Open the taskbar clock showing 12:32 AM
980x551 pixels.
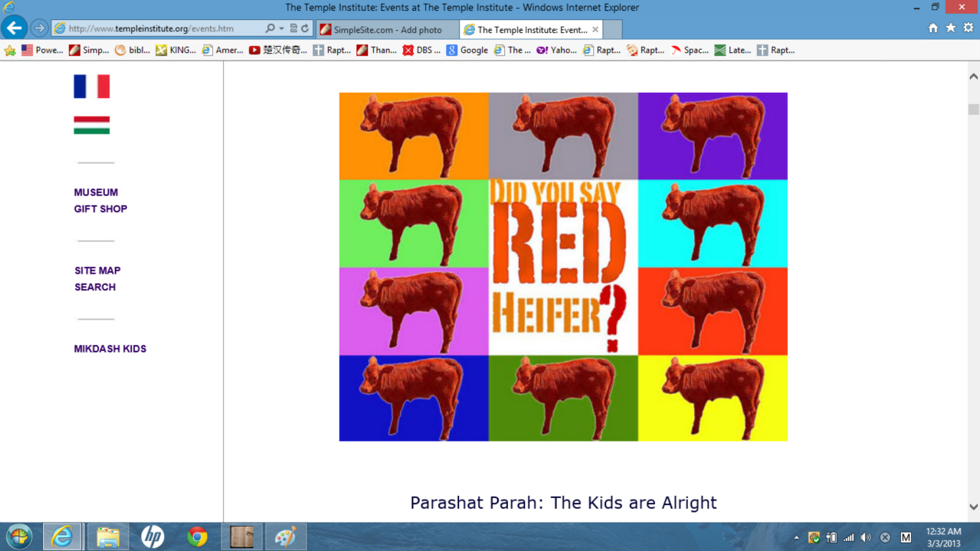[x=943, y=537]
